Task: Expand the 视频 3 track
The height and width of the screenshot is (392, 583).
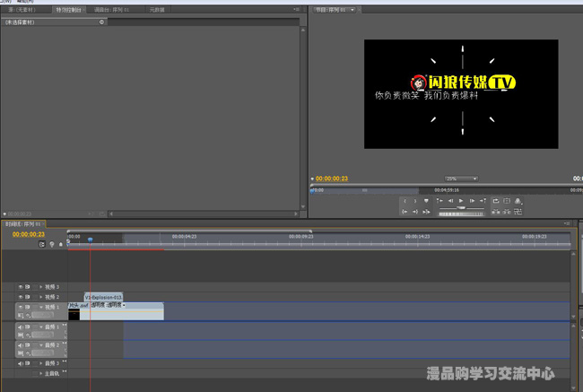Action: [41, 287]
